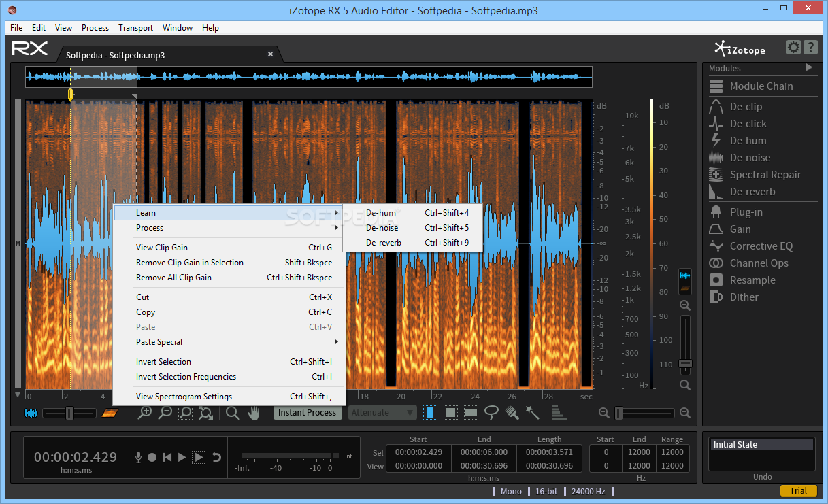
Task: Select Initial State in Undo history
Action: (x=762, y=445)
